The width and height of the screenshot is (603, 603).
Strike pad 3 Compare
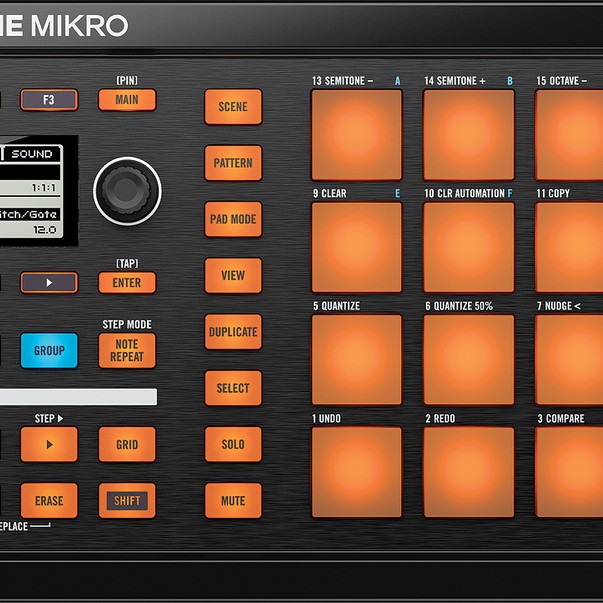pyautogui.click(x=569, y=472)
